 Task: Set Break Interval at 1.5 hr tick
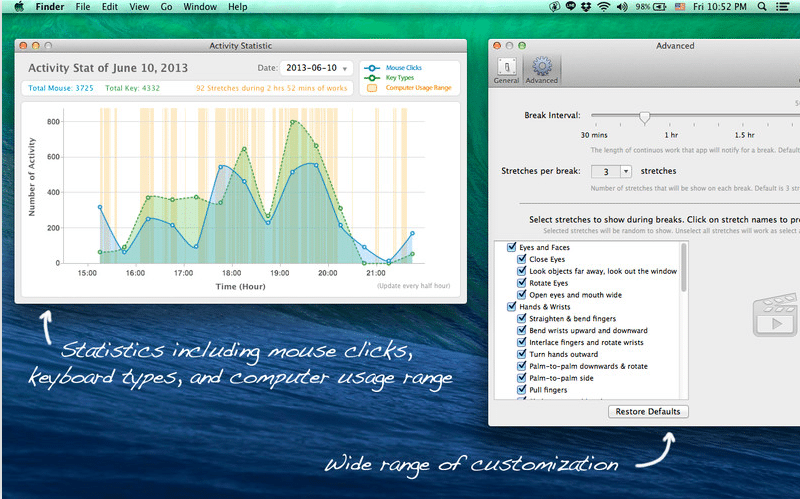click(x=743, y=124)
